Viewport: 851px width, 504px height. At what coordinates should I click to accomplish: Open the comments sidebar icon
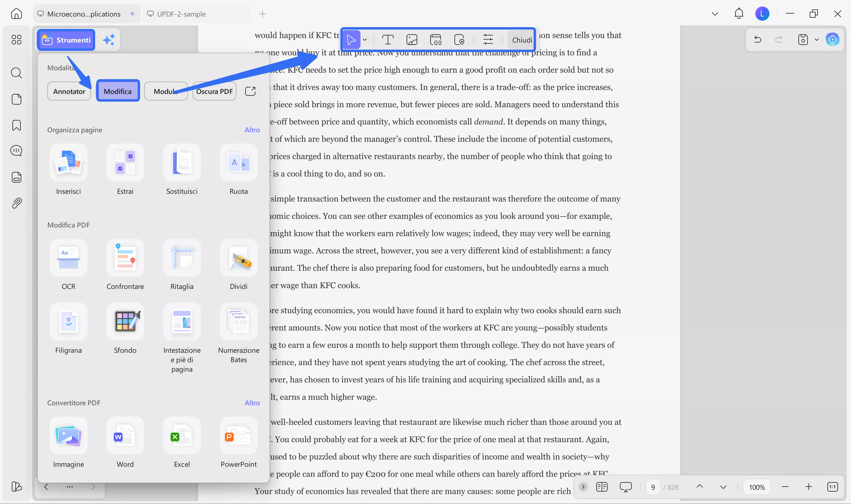16,150
